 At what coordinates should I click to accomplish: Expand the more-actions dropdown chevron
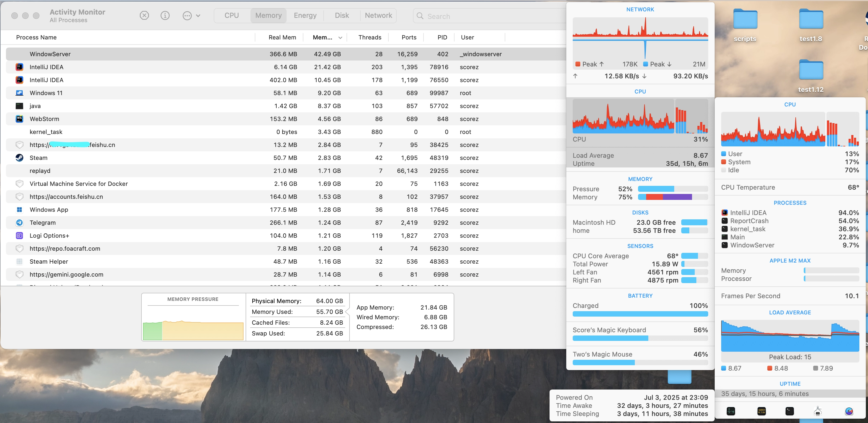(x=198, y=15)
